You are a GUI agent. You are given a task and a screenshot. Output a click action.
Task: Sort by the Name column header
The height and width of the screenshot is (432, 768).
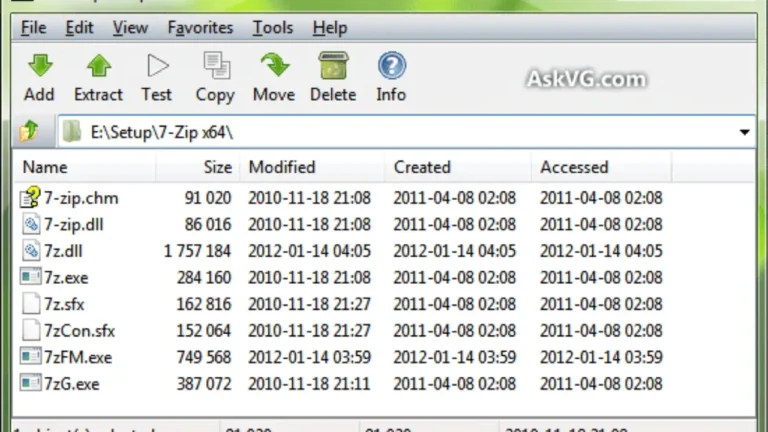pyautogui.click(x=86, y=168)
